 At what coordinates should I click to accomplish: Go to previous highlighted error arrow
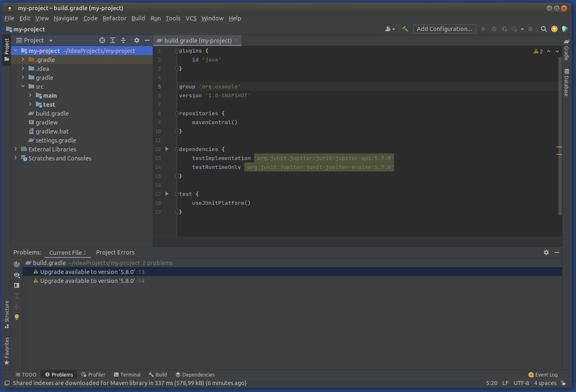click(x=549, y=51)
